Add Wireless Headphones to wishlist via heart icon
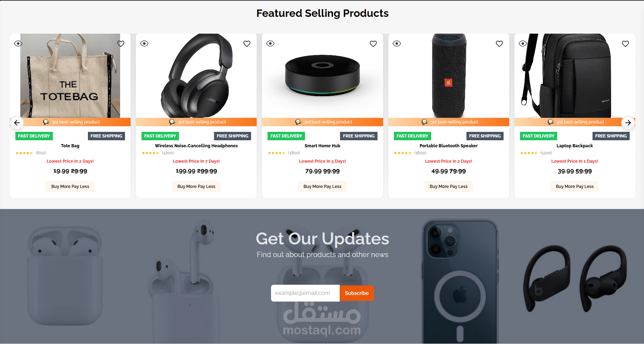 click(x=247, y=44)
